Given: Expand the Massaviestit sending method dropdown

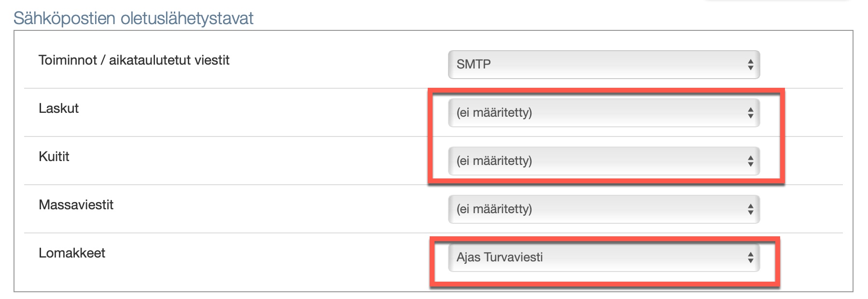Looking at the screenshot, I should (x=603, y=209).
